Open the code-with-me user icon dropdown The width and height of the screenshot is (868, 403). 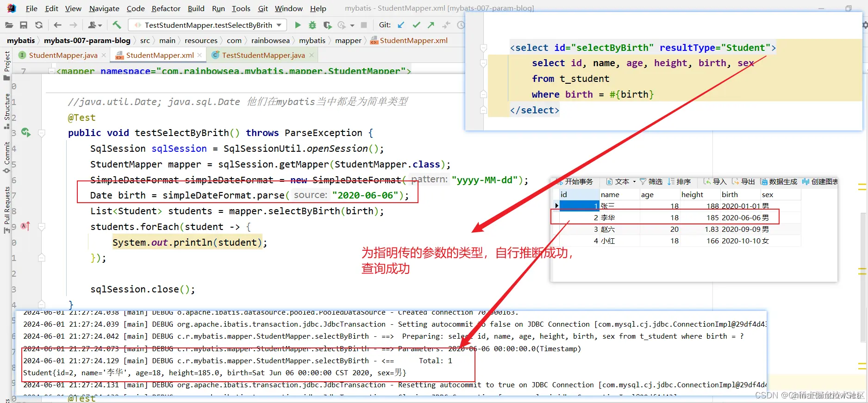click(x=95, y=25)
